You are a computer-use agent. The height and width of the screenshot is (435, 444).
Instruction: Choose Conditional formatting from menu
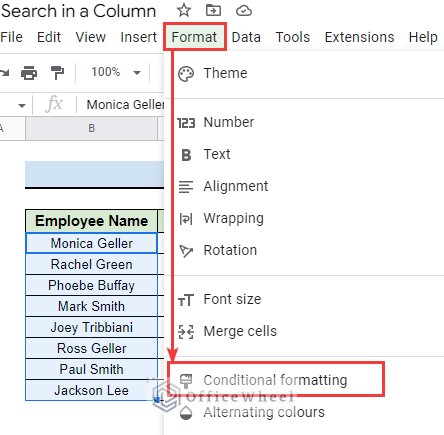[x=275, y=380]
